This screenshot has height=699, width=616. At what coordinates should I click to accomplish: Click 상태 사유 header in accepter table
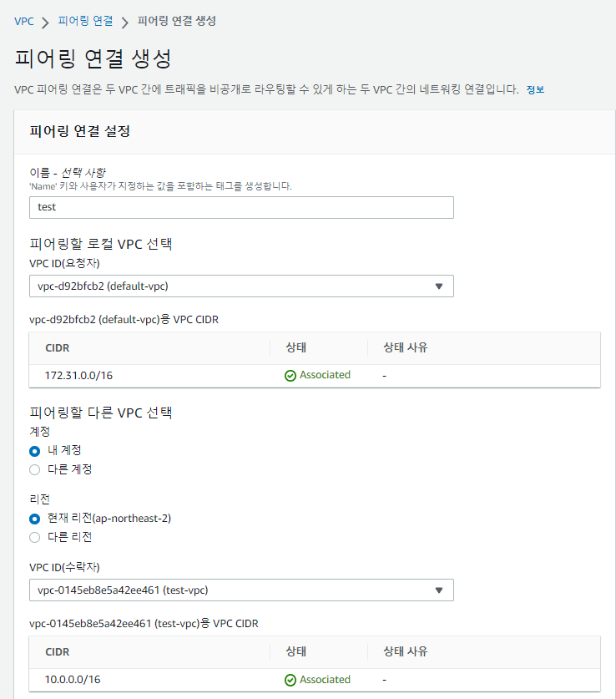pos(405,651)
